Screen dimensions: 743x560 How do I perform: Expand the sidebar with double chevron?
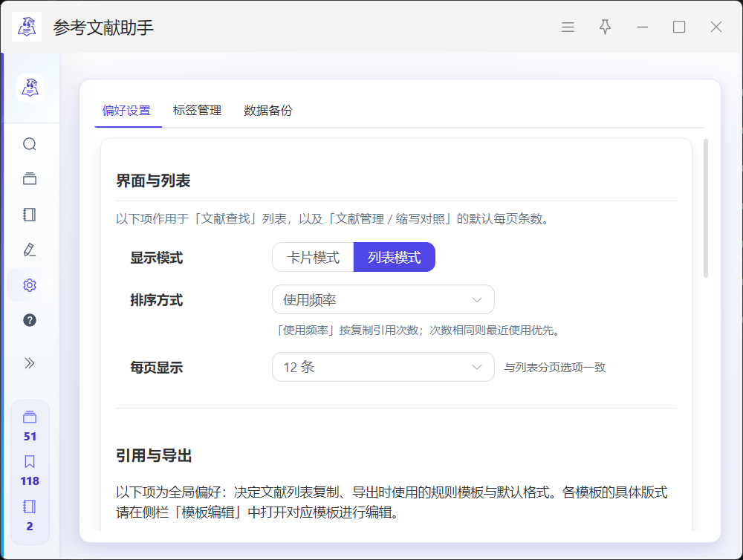[30, 363]
